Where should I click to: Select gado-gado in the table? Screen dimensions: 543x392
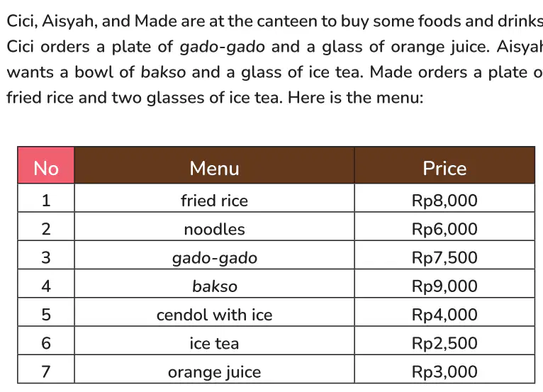point(214,255)
